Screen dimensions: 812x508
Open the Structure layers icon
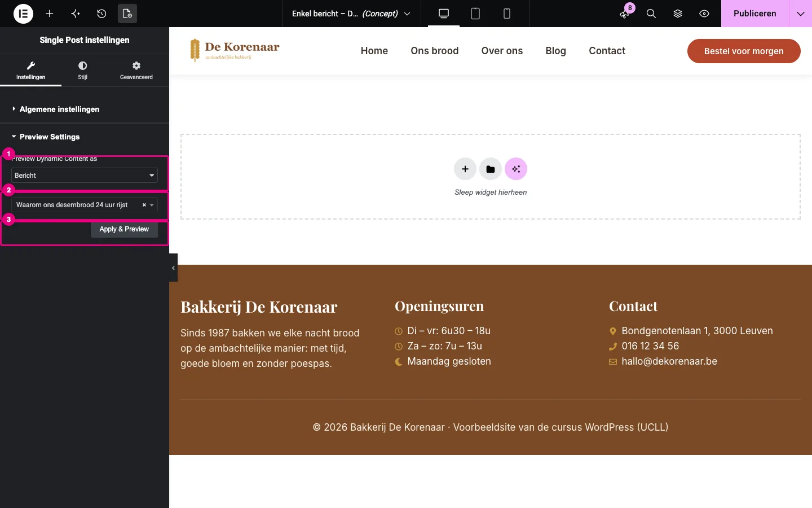(678, 14)
